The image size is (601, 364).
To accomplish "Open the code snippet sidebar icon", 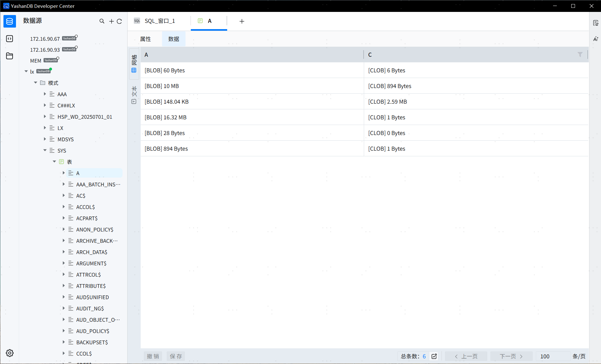I will pyautogui.click(x=10, y=39).
